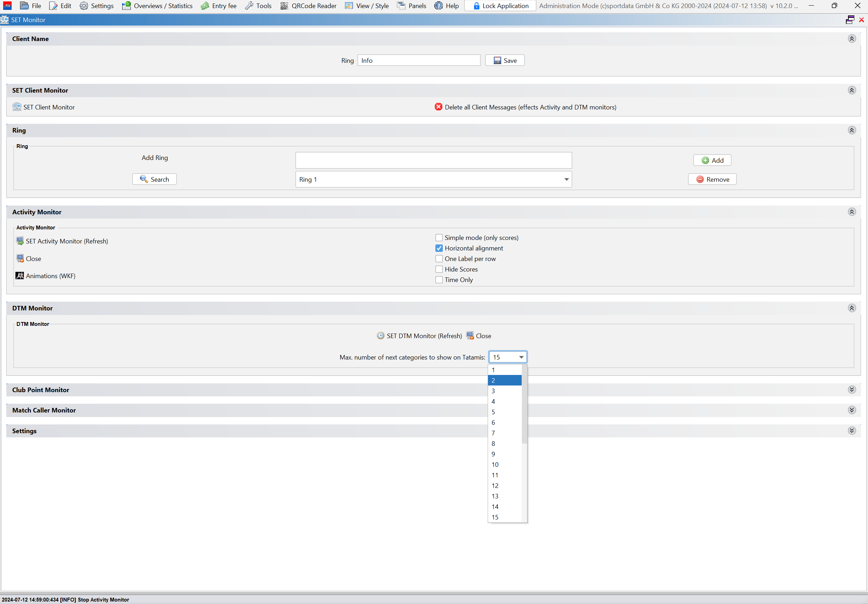The width and height of the screenshot is (868, 604).
Task: Click the Add ring button
Action: pos(712,160)
